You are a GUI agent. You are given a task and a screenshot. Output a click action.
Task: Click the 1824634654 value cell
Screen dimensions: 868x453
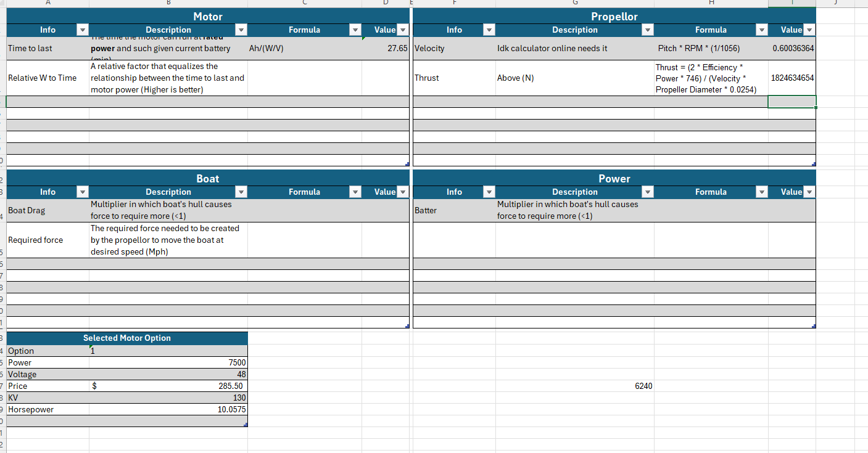792,78
